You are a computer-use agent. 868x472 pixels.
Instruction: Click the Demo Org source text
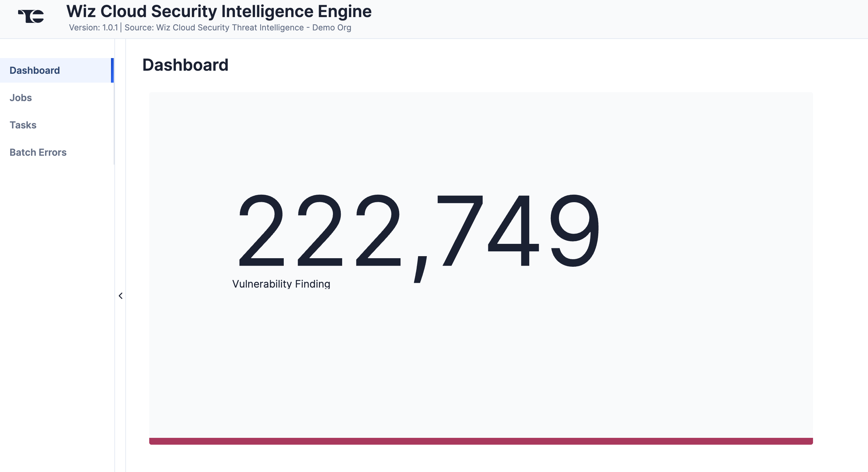[331, 27]
